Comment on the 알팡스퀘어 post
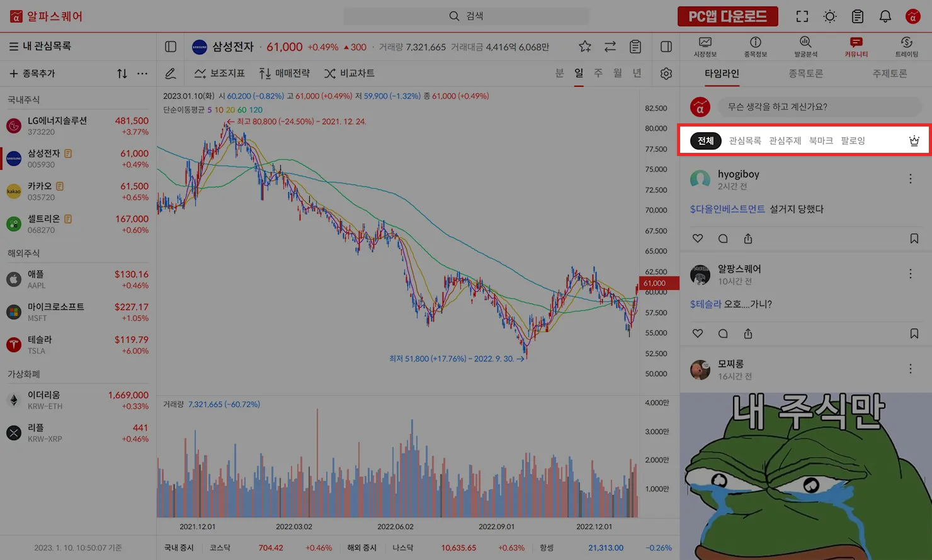This screenshot has width=932, height=560. (x=723, y=333)
